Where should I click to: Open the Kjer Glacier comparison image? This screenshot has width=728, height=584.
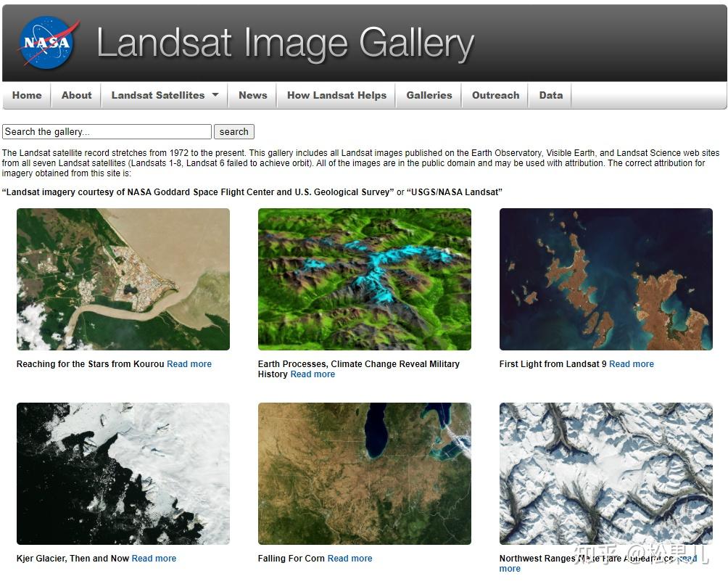point(123,473)
